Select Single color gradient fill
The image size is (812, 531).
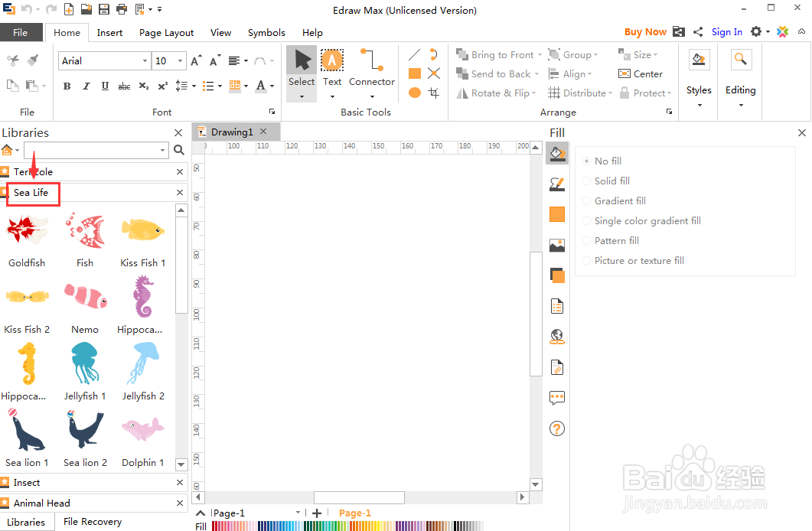click(x=642, y=221)
